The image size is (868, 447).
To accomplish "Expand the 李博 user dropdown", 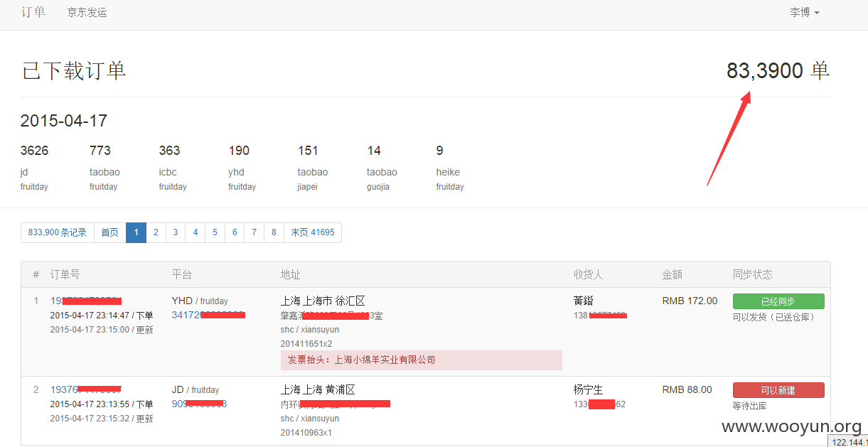I will (x=804, y=13).
